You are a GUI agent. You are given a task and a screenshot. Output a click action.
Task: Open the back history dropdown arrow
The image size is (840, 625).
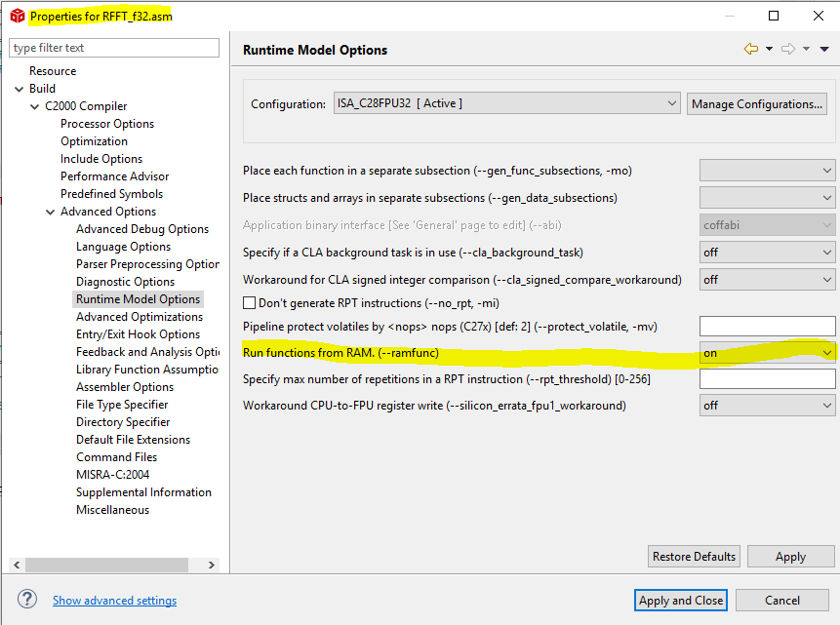tap(769, 49)
